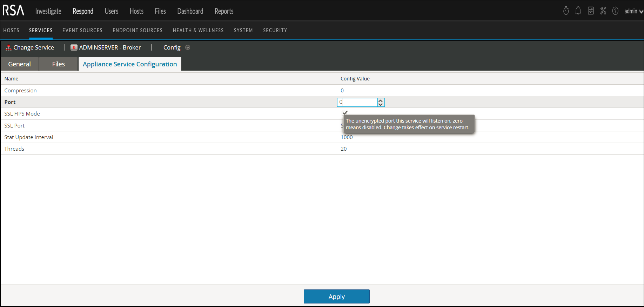The height and width of the screenshot is (307, 644).
Task: Increase Port value with up arrow
Action: point(381,100)
